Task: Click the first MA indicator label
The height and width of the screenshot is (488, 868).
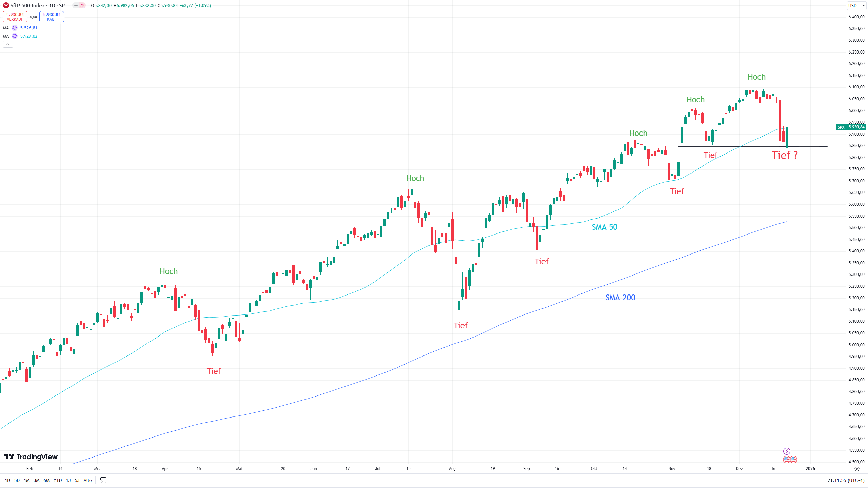Action: click(x=6, y=28)
